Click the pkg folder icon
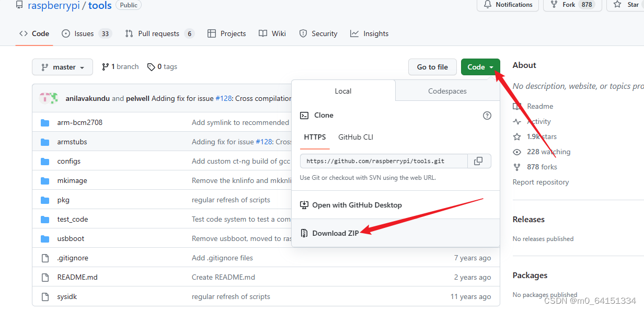The image size is (644, 310). coord(45,200)
